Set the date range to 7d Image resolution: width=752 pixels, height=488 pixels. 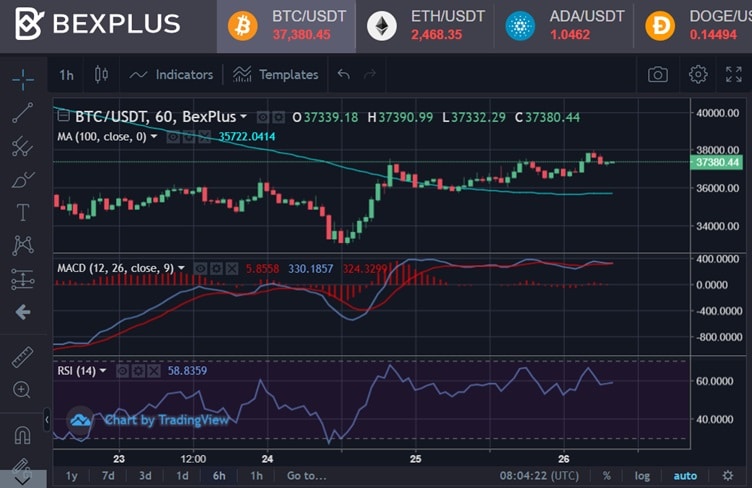coord(108,476)
